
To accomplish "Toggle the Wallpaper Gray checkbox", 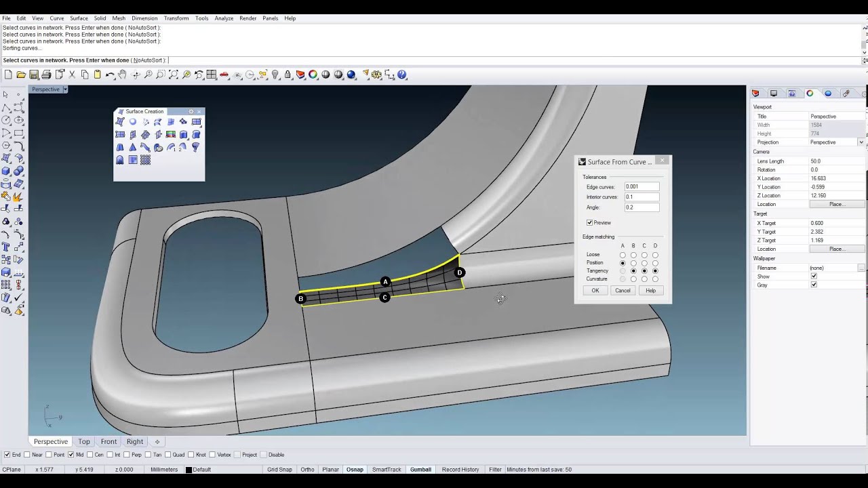I will (814, 285).
